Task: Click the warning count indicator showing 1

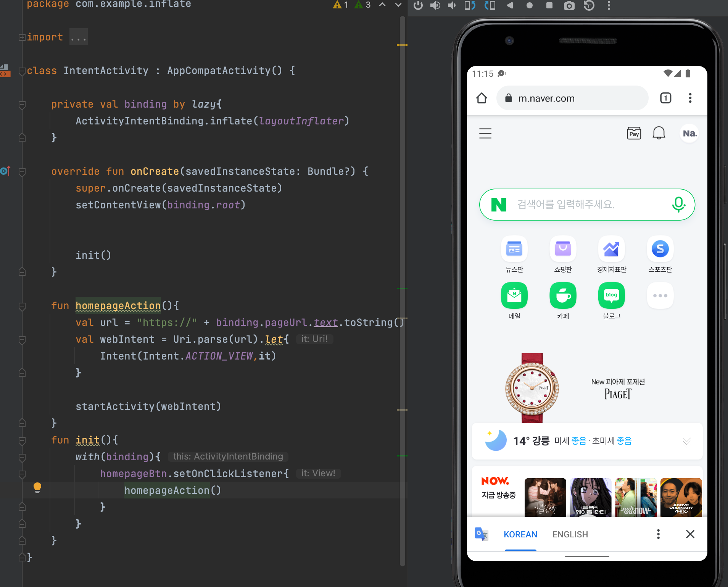Action: coord(341,5)
